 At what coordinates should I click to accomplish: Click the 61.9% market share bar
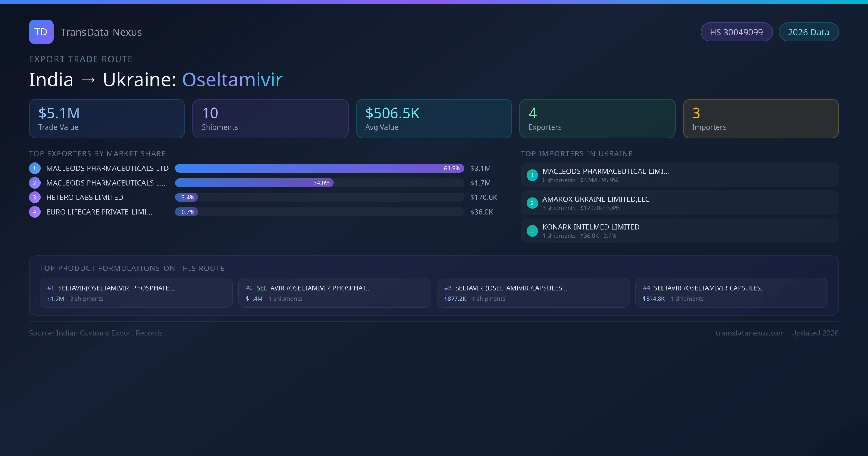pyautogui.click(x=319, y=168)
